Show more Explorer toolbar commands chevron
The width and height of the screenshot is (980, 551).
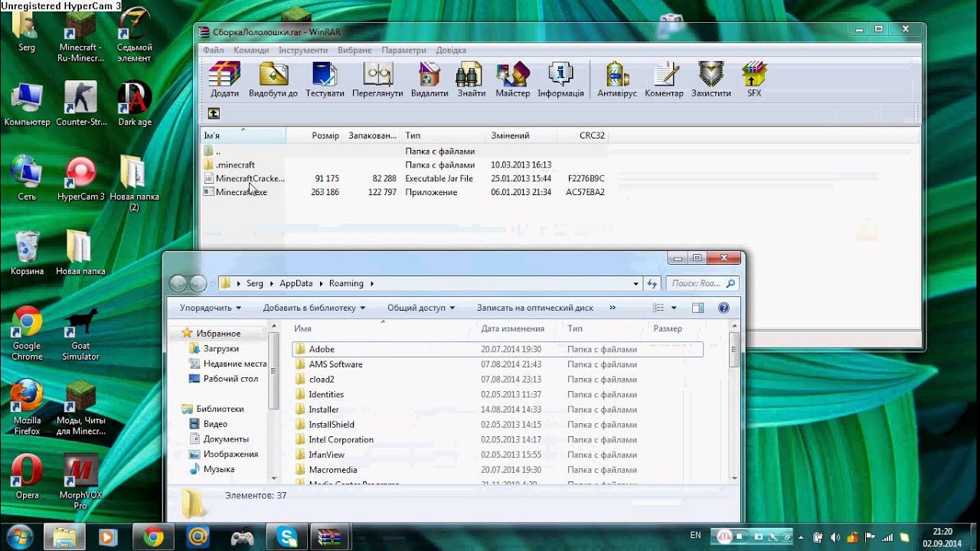click(612, 308)
